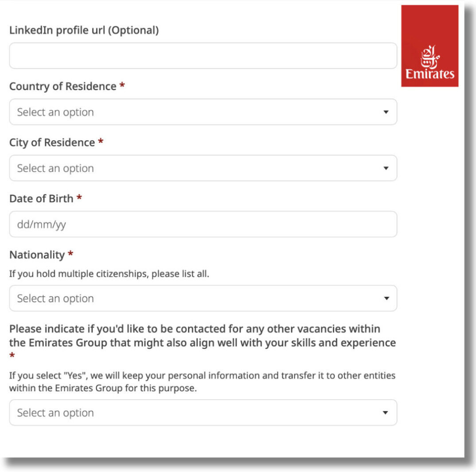Click the Country of Residence dropdown arrow
This screenshot has width=476, height=472.
386,112
